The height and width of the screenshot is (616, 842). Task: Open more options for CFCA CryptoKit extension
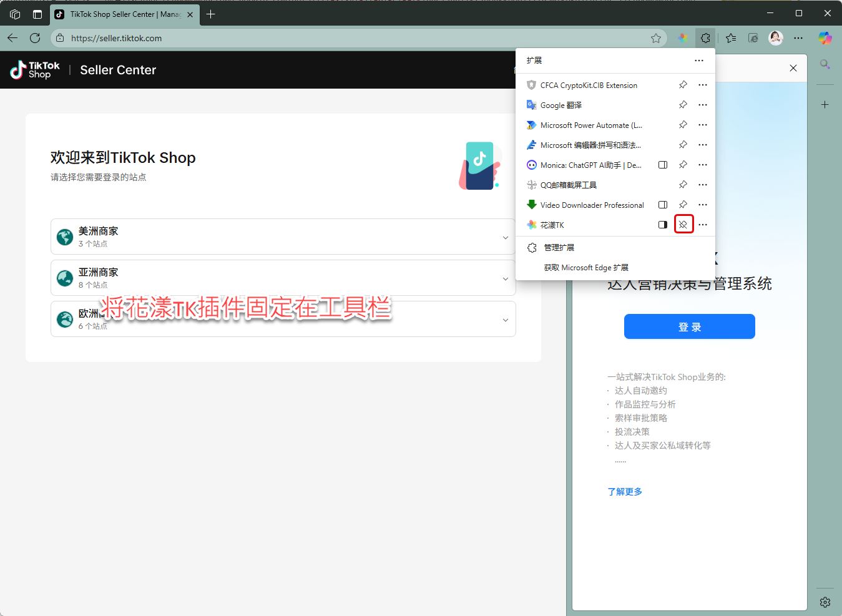point(703,85)
